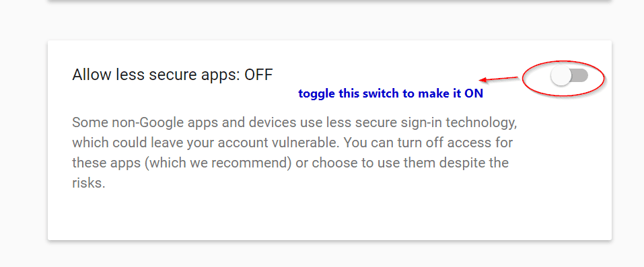This screenshot has width=644, height=267.
Task: Click the word "OFF" in the heading
Action: point(258,75)
